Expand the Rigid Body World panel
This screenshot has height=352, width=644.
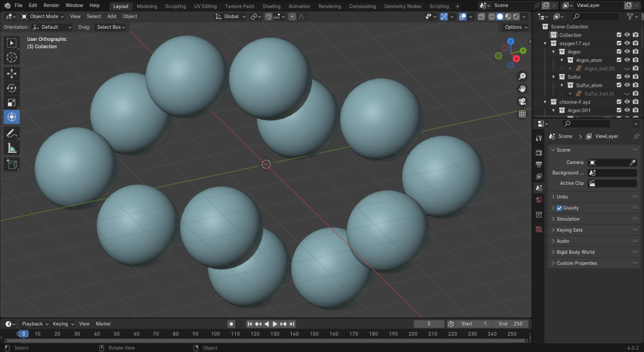(x=575, y=252)
